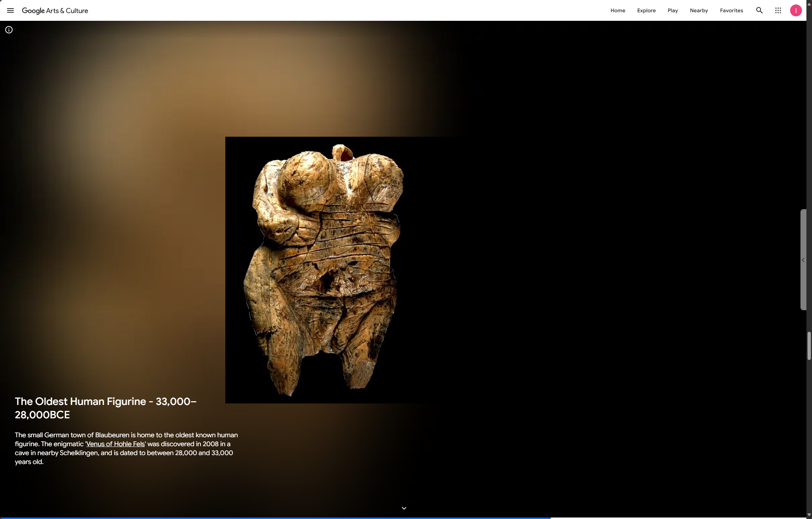Image resolution: width=812 pixels, height=519 pixels.
Task: Open the Nearby section
Action: pyautogui.click(x=699, y=10)
